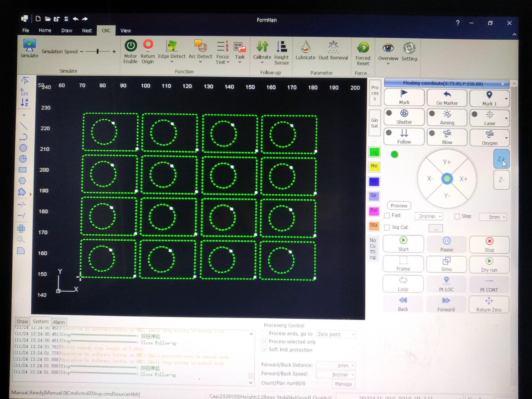Select the pink Poi layer swatch
This screenshot has height=399, width=532.
point(373,210)
